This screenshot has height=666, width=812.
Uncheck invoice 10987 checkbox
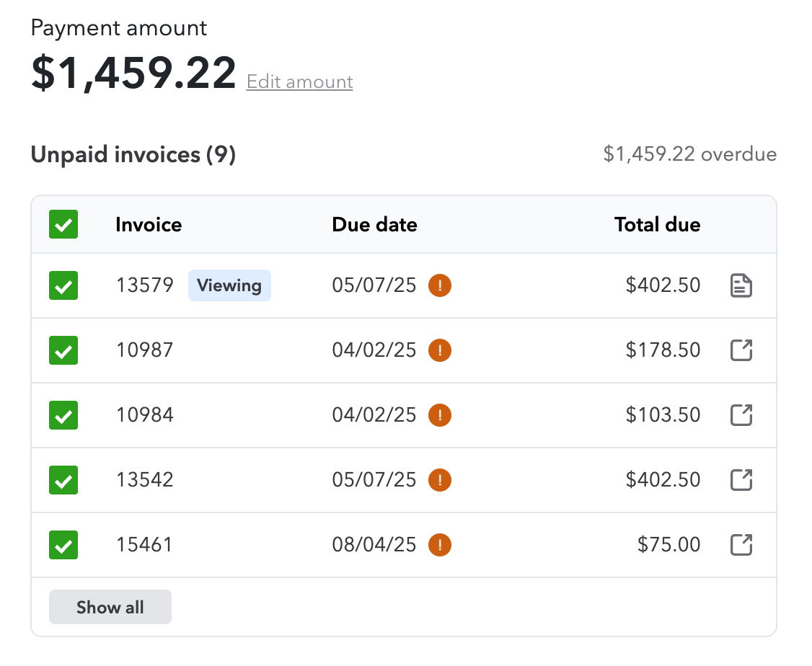click(63, 350)
